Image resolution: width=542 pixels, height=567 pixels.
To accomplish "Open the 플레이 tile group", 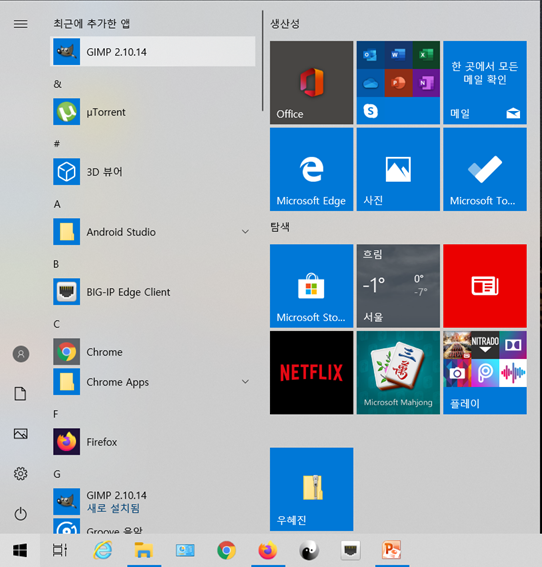I will (485, 372).
